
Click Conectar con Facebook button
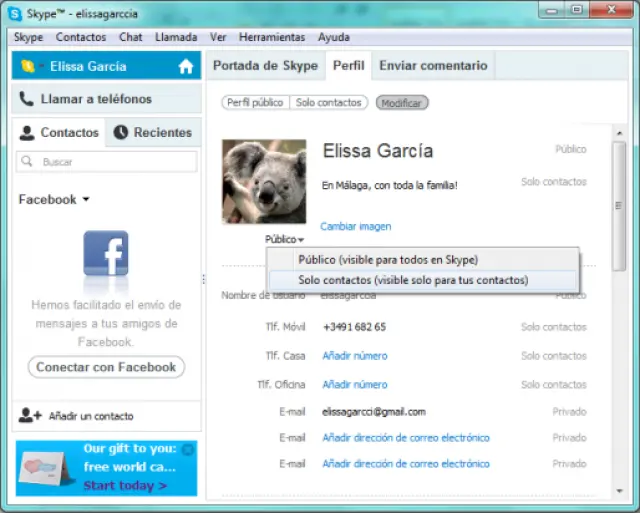[x=106, y=367]
